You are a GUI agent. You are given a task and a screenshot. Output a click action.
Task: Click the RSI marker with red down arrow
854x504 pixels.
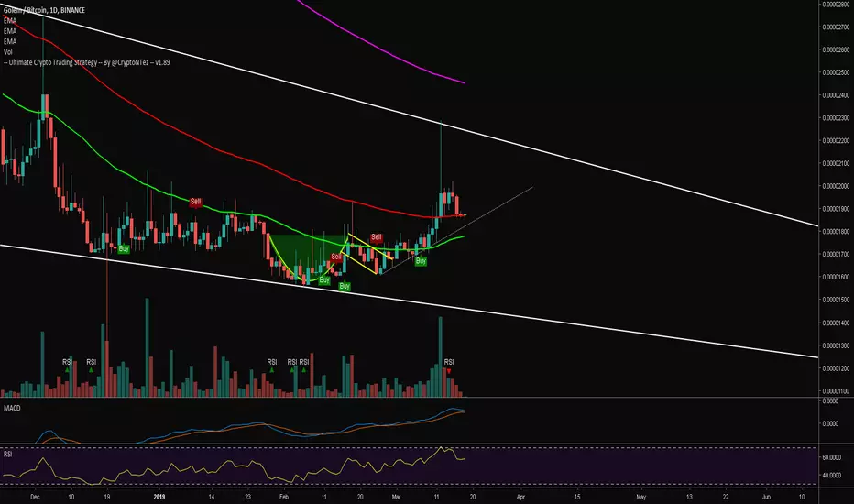click(x=449, y=365)
